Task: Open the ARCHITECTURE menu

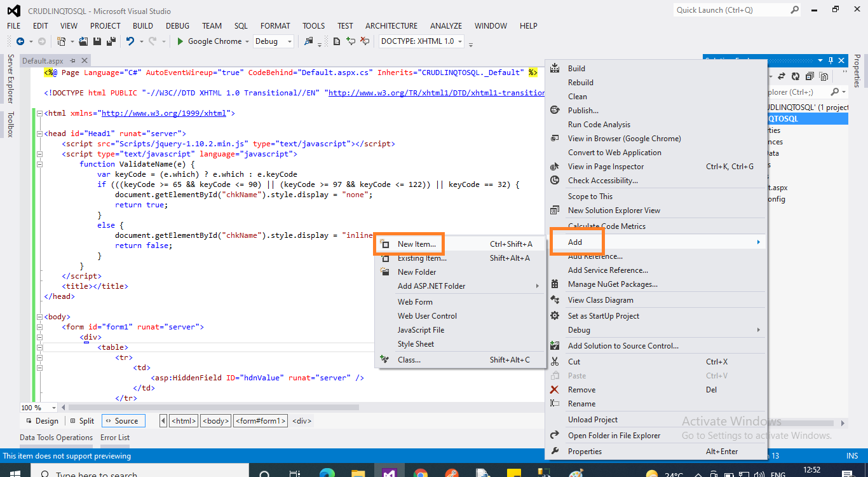Action: point(391,26)
